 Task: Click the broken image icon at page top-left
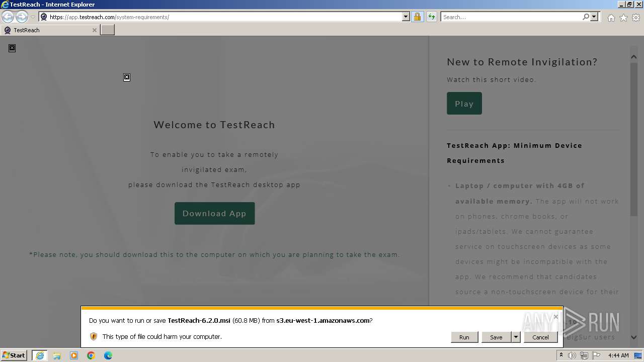pyautogui.click(x=12, y=48)
